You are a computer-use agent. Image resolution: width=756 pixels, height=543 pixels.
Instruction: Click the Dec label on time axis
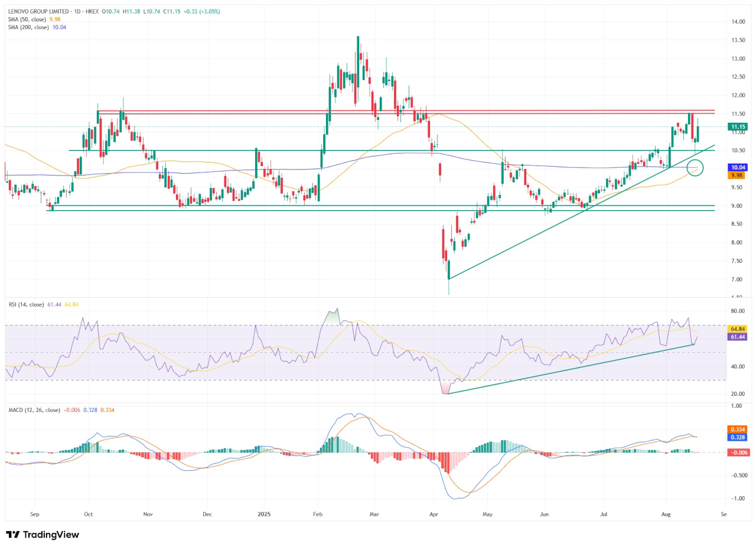tap(207, 515)
